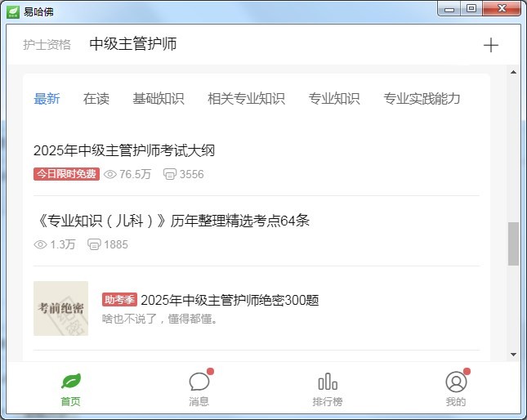Open the 排行榜 ranking bar chart icon
Image resolution: width=527 pixels, height=420 pixels.
point(328,382)
